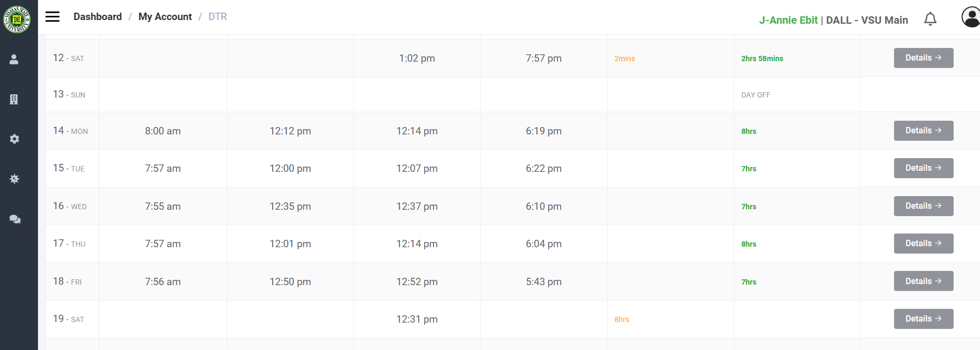980x350 pixels.
Task: Open the user person icon in sidebar
Action: tap(14, 60)
